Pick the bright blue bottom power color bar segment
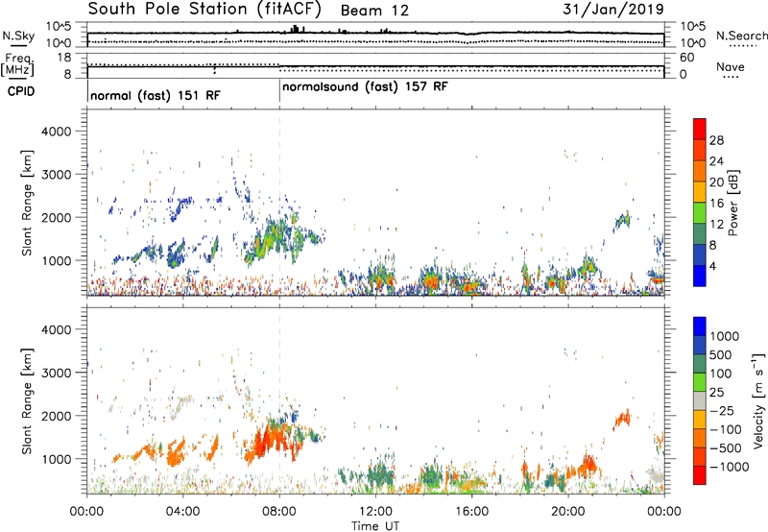Image resolution: width=768 pixels, height=532 pixels. click(x=700, y=276)
